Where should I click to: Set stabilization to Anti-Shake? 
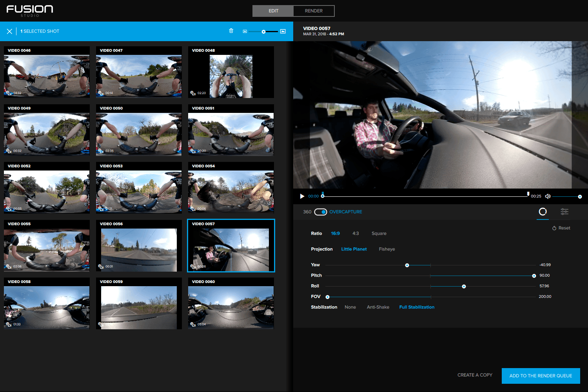point(378,307)
